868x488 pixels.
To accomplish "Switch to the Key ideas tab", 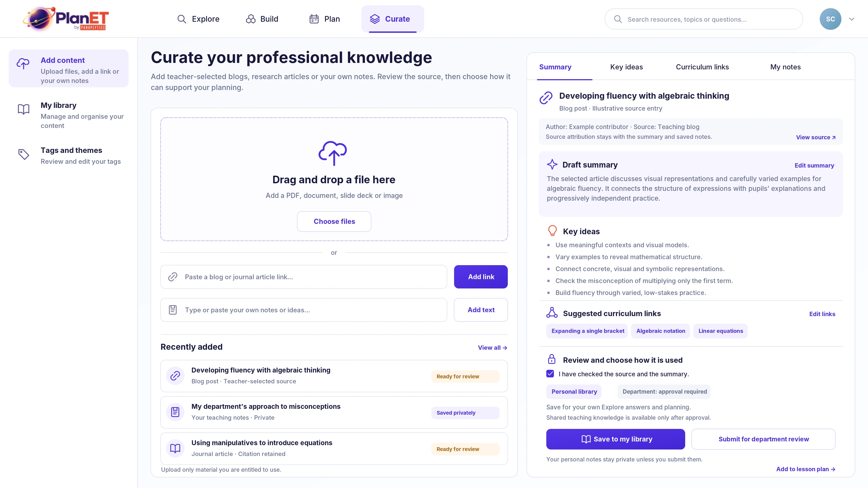I will click(626, 67).
